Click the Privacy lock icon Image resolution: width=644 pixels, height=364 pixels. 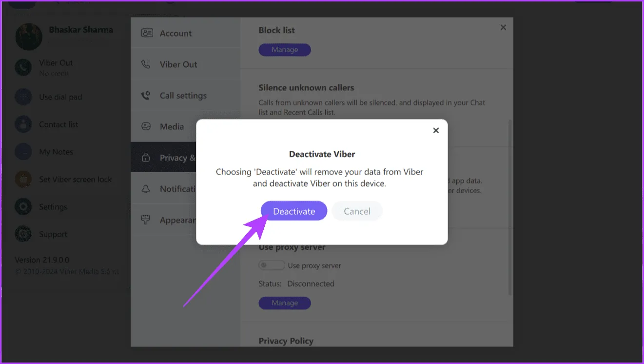(x=146, y=158)
